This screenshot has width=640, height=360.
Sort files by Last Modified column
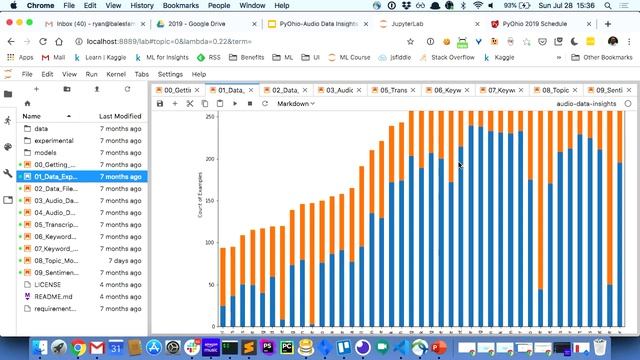(x=120, y=116)
